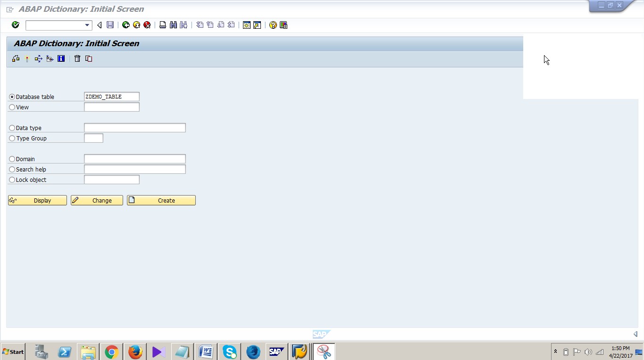Click the Display button

click(x=37, y=200)
